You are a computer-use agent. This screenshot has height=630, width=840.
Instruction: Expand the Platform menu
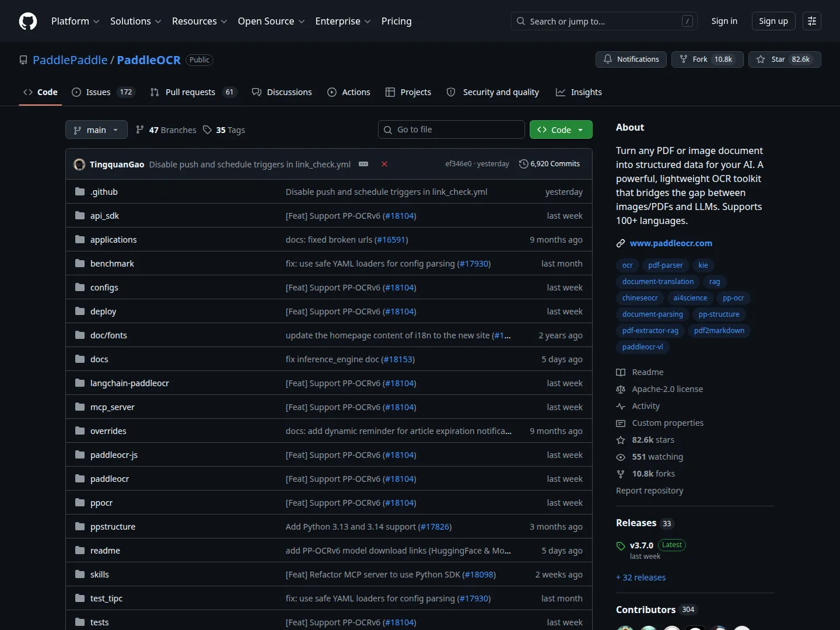pyautogui.click(x=75, y=21)
